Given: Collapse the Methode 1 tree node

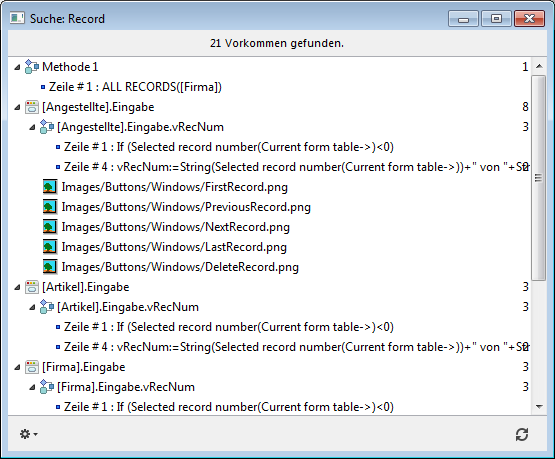Looking at the screenshot, I should click(17, 67).
